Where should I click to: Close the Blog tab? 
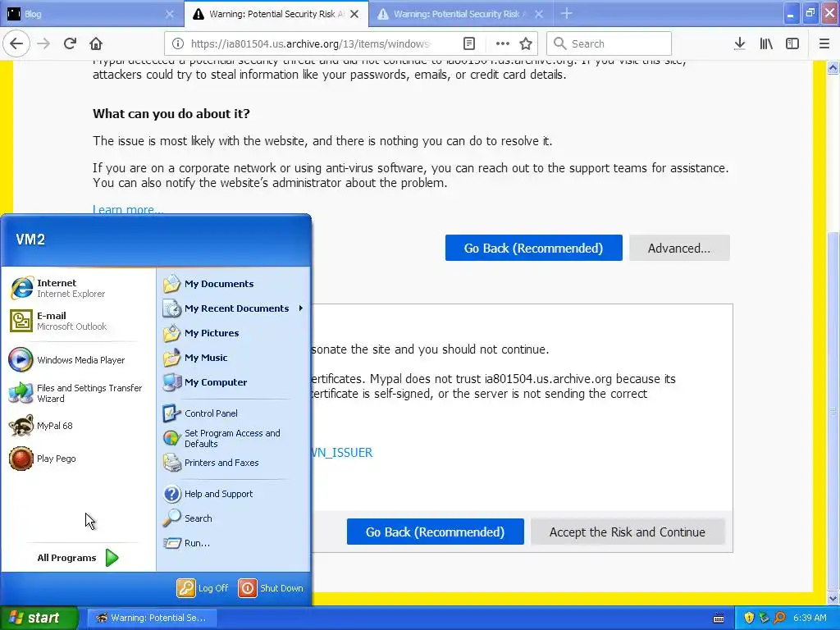click(170, 14)
